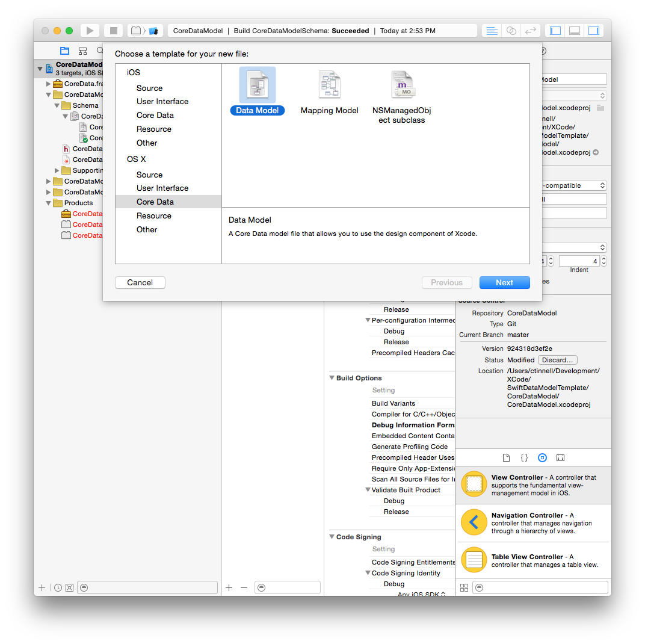The image size is (645, 644).
Task: Collapse Per-configuration Intermediate setting
Action: (x=368, y=320)
